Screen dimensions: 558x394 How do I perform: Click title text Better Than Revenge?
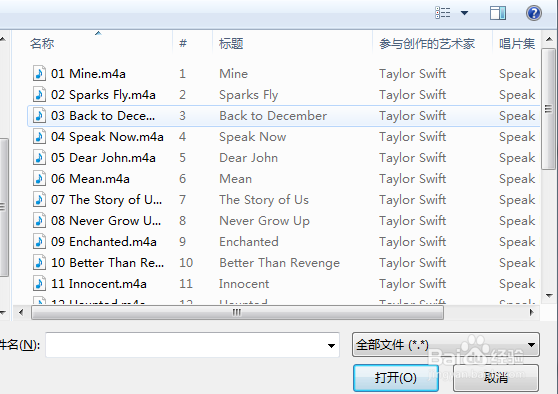click(x=279, y=263)
